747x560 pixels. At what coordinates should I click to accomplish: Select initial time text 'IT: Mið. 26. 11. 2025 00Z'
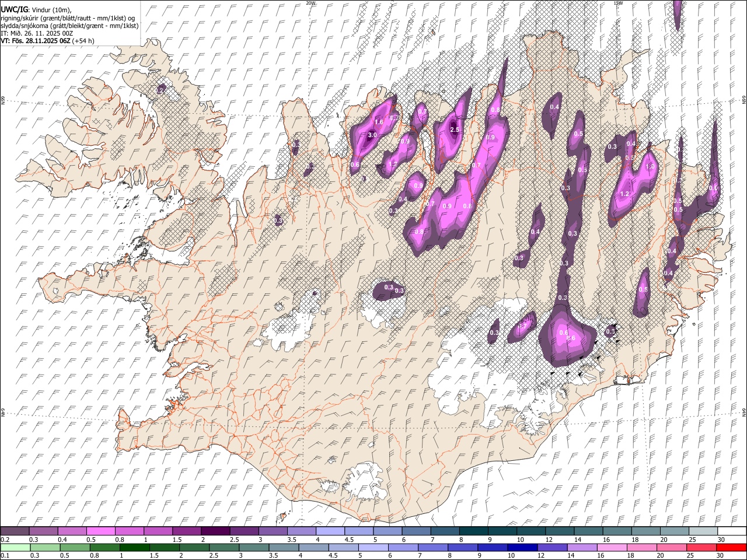[37, 33]
